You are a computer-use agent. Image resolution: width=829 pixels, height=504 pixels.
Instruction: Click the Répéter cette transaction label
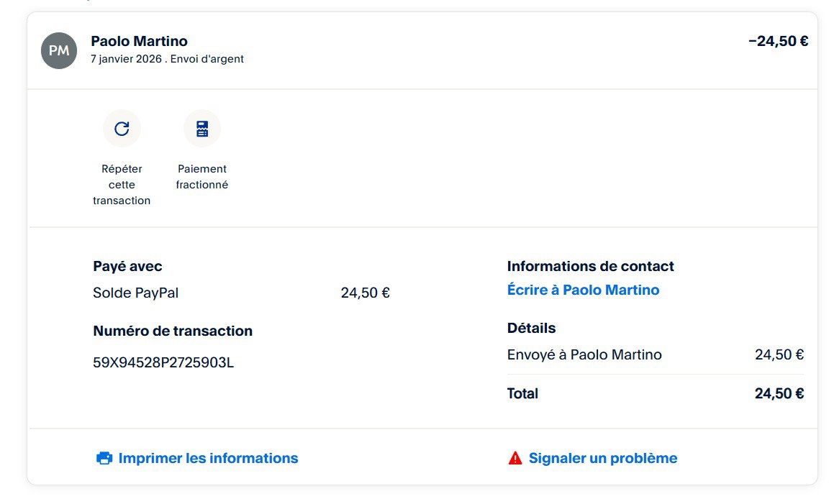coord(122,185)
